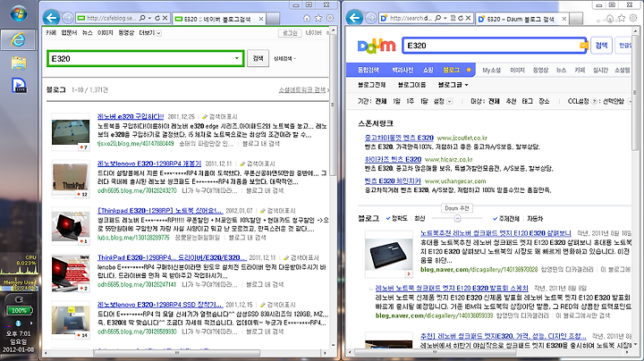This screenshot has width=644, height=361.
Task: Open 상세검색 dropdown in Naver
Action: click(x=284, y=59)
